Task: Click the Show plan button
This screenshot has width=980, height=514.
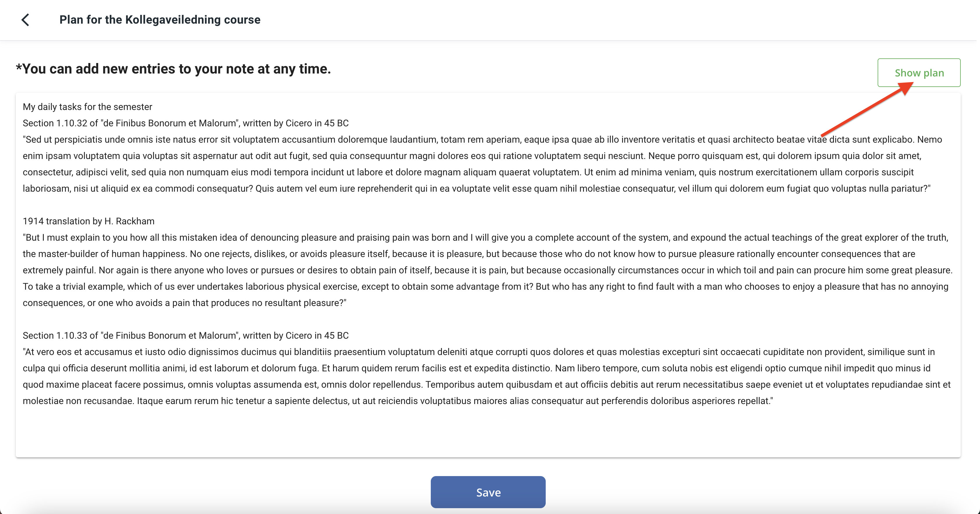Action: pyautogui.click(x=918, y=73)
